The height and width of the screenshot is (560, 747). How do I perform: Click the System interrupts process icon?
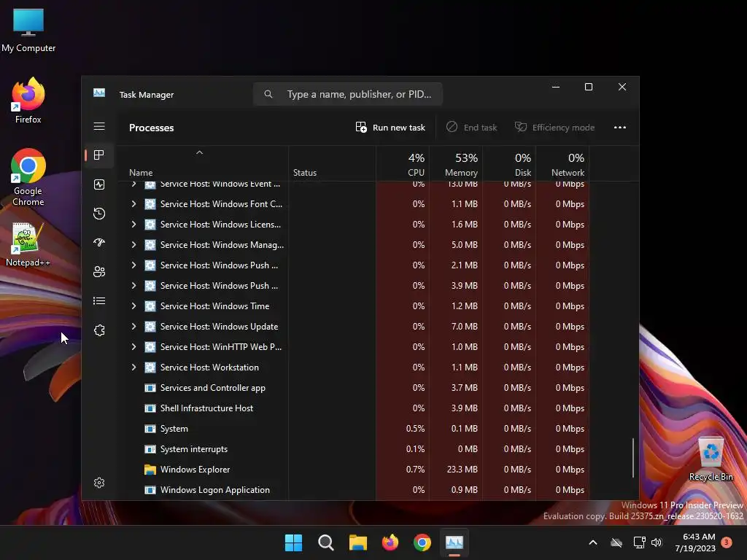pyautogui.click(x=150, y=449)
